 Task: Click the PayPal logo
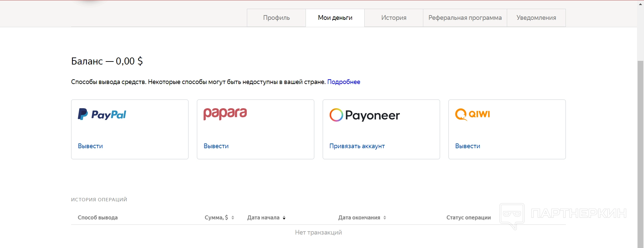pos(102,115)
